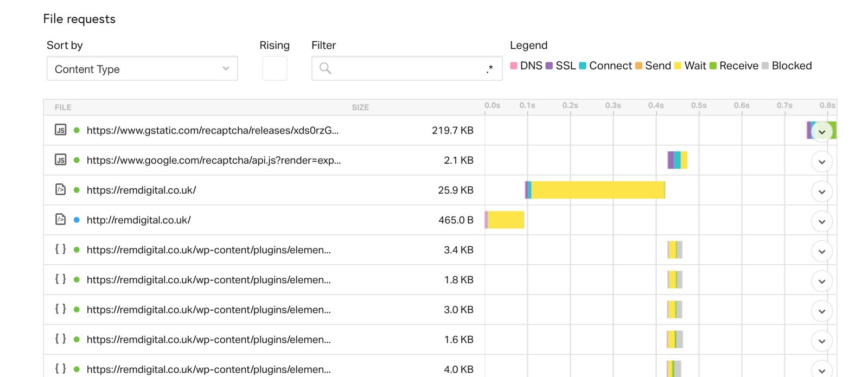This screenshot has height=377, width=868.
Task: Click the 3.0 KB elementor plugin URL
Action: [208, 310]
